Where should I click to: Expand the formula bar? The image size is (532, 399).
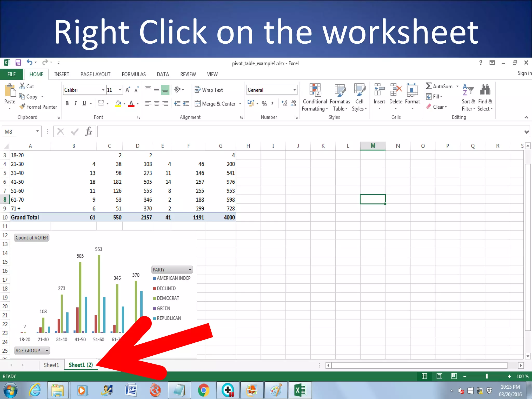[527, 132]
